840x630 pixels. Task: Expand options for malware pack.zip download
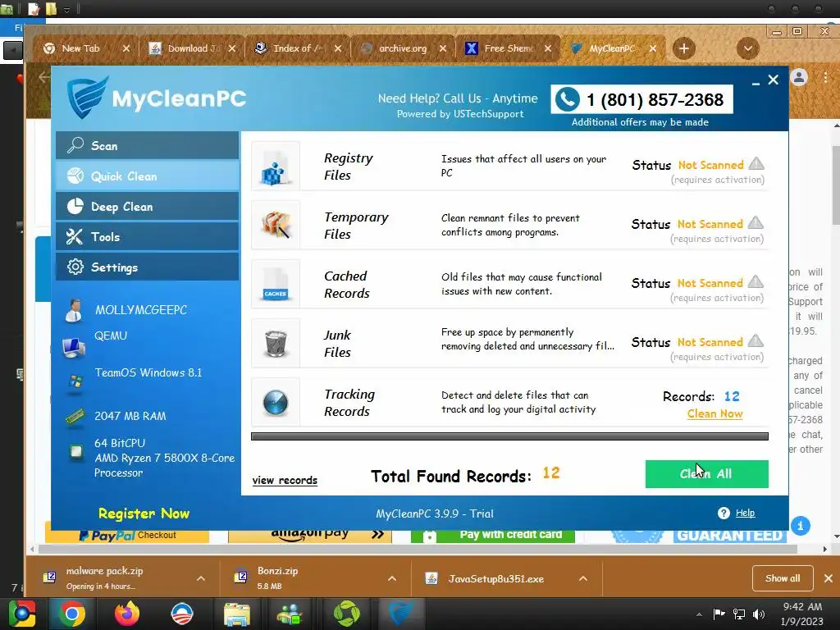201,578
